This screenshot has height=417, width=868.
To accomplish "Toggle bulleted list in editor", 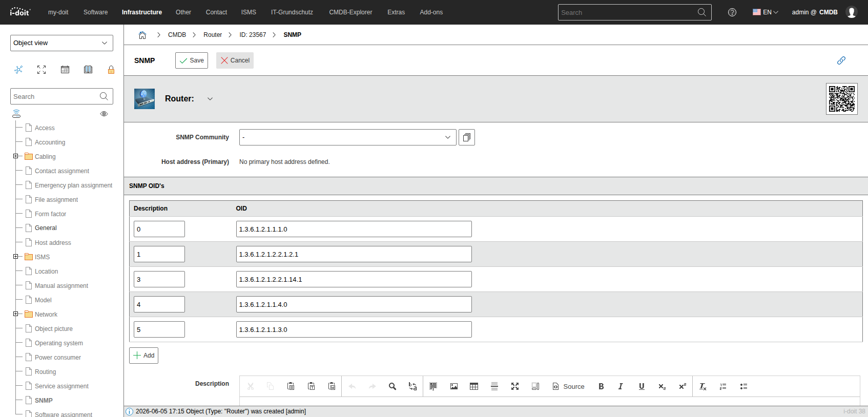I will pos(743,386).
